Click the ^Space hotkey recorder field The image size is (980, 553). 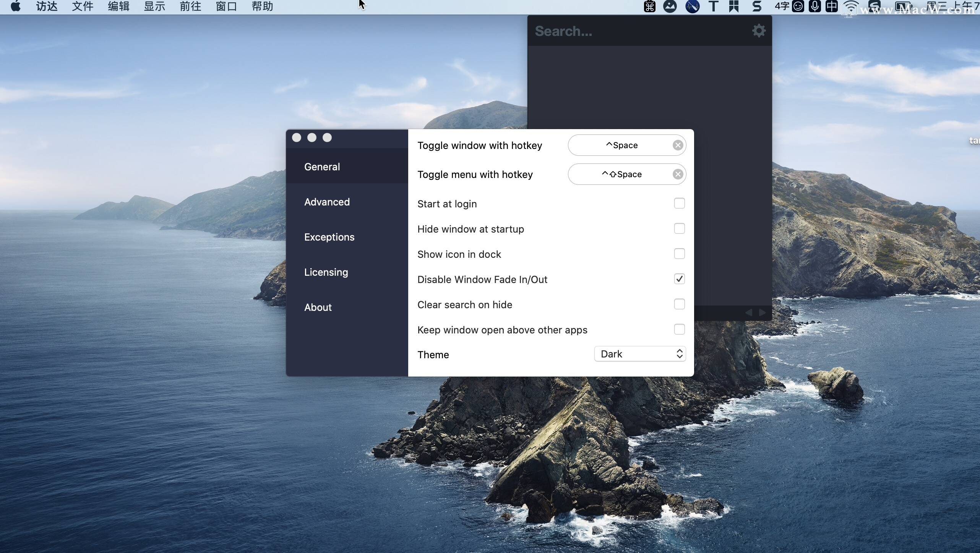(x=621, y=145)
